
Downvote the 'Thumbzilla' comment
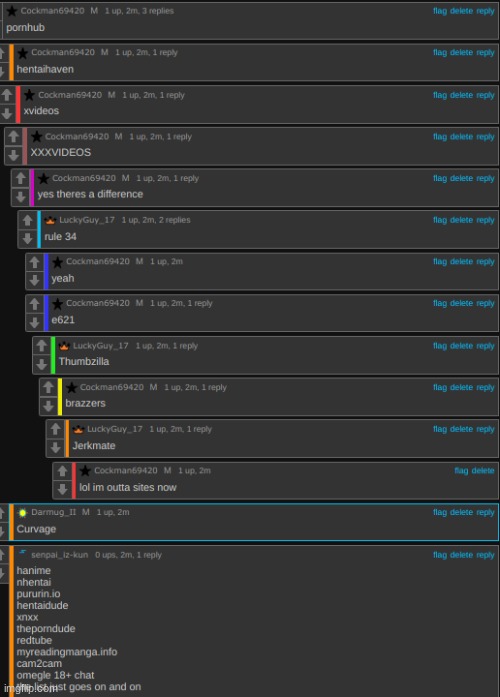click(42, 365)
